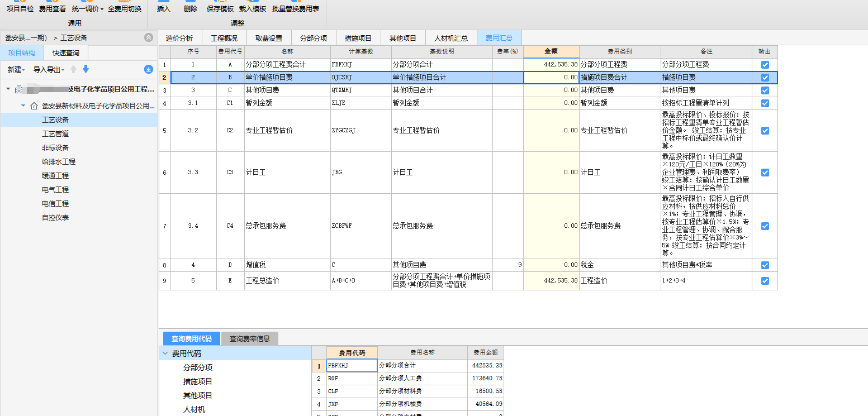Click the 保存模板 toolbar button
868x416 pixels.
[220, 7]
